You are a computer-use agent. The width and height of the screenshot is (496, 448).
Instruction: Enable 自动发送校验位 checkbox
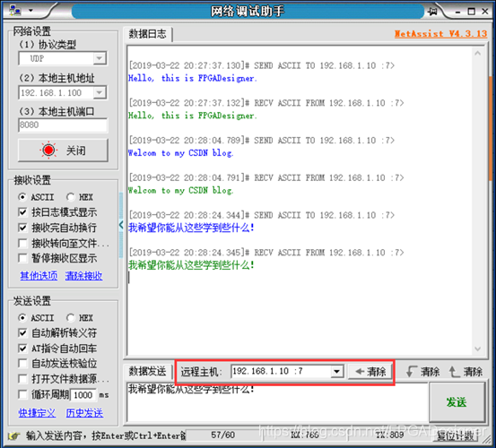(x=22, y=364)
